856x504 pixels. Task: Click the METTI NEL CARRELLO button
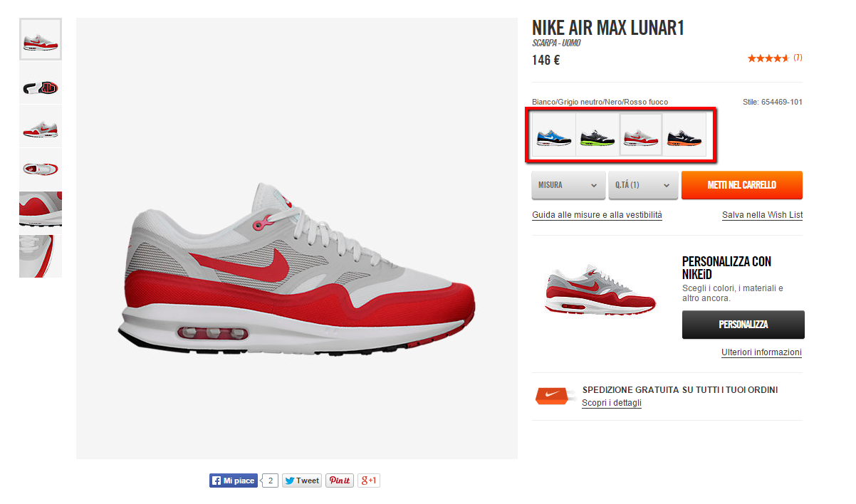pos(742,185)
